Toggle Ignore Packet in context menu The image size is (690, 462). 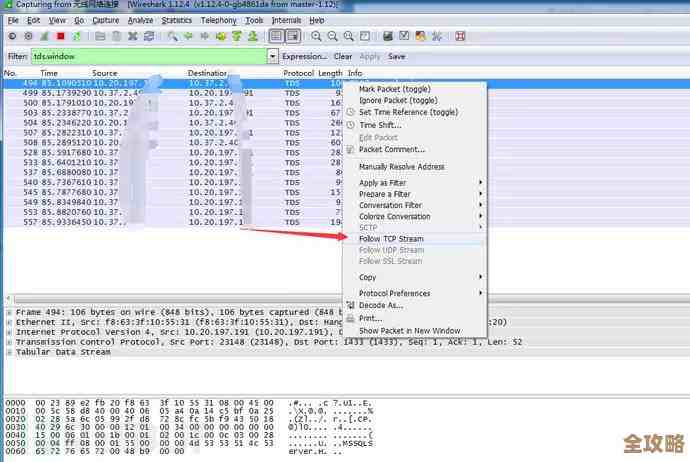[398, 100]
